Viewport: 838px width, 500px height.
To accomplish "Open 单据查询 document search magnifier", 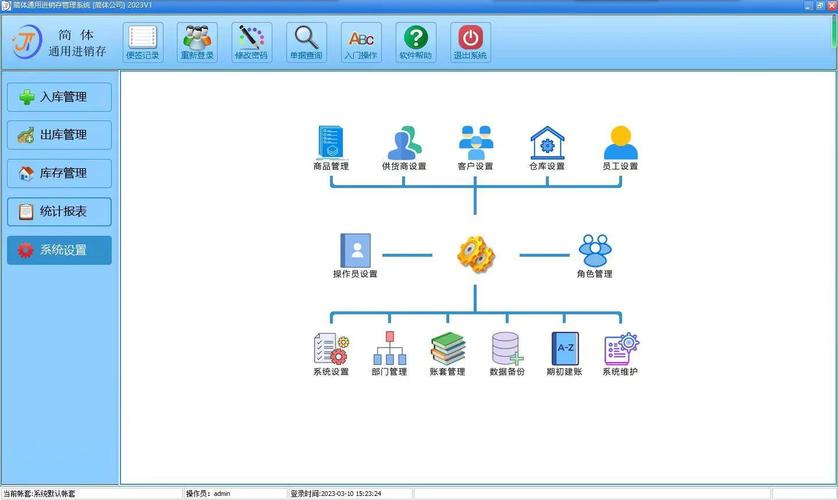I will point(306,42).
